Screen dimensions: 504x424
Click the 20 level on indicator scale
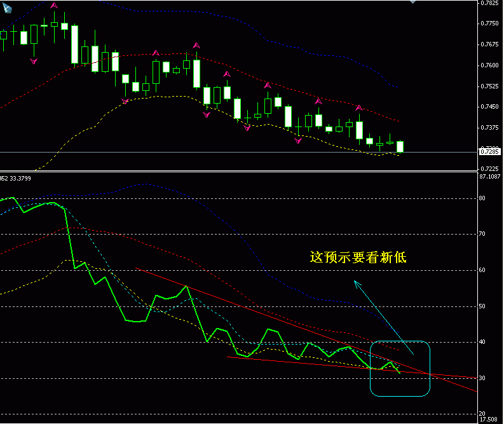coord(482,414)
